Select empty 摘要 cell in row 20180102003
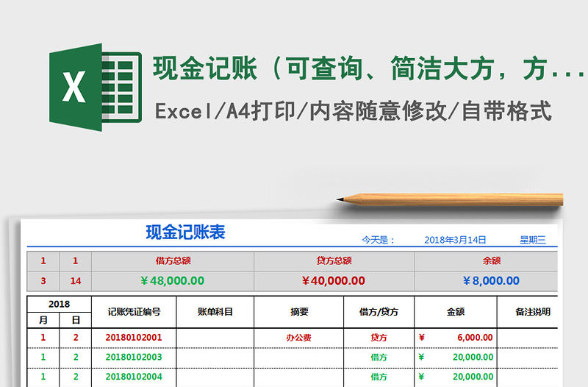 (299, 358)
